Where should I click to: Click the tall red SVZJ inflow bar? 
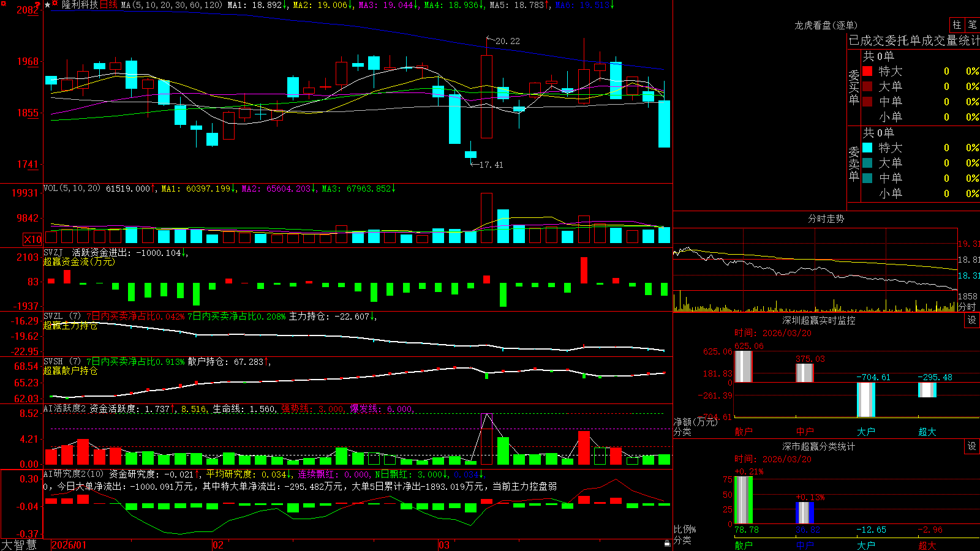[x=584, y=270]
